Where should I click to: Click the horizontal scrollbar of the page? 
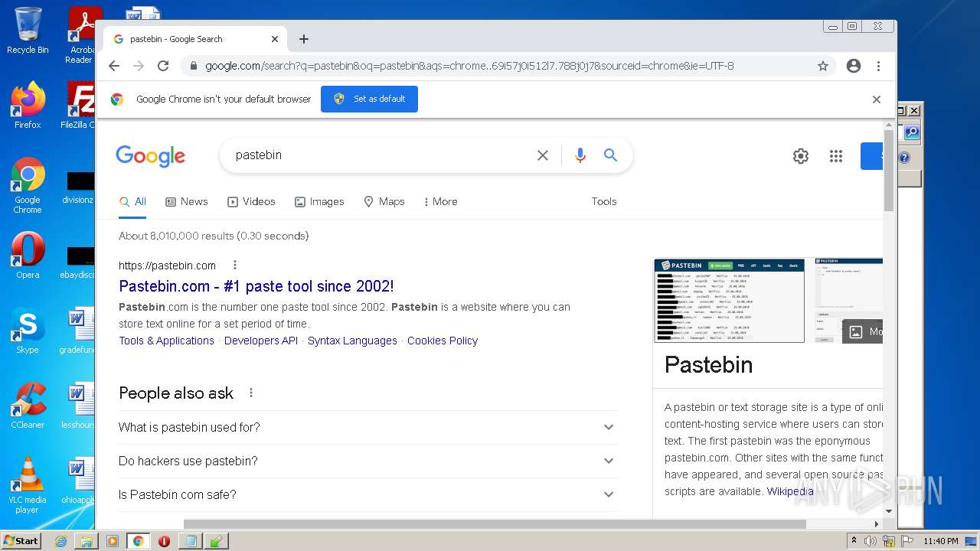click(495, 524)
